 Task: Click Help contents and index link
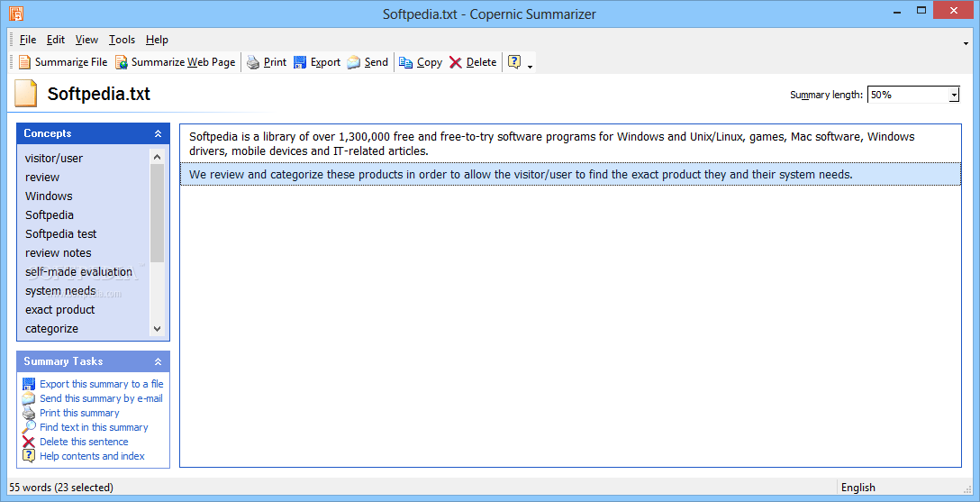(x=92, y=456)
